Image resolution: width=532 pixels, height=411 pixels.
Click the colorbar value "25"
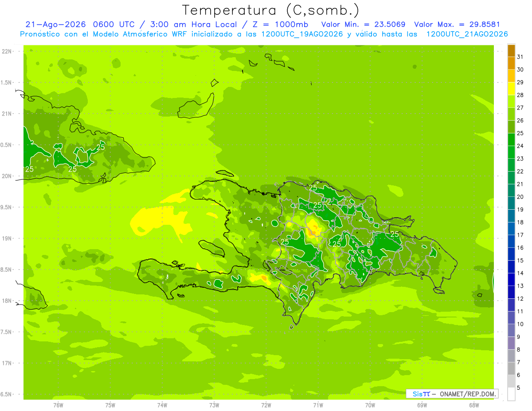tap(520, 133)
